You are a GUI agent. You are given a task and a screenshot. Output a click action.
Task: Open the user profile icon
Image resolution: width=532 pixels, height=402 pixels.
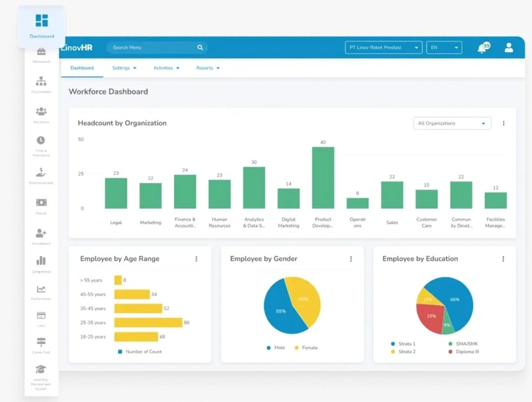pyautogui.click(x=509, y=48)
